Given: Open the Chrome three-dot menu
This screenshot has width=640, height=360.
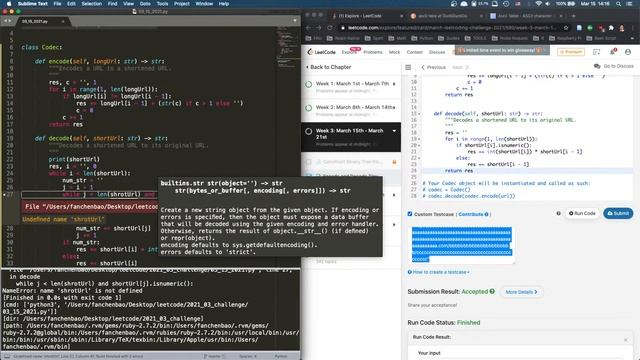Looking at the screenshot, I should click(x=632, y=28).
